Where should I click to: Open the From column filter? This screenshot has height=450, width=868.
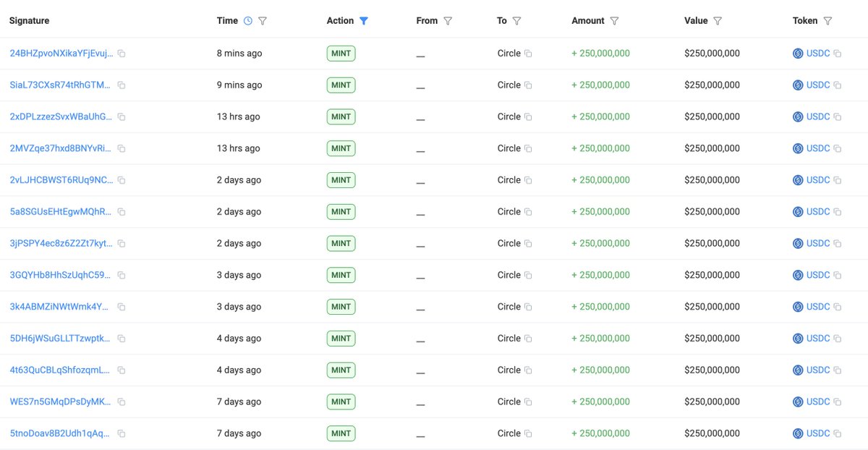[x=448, y=21]
